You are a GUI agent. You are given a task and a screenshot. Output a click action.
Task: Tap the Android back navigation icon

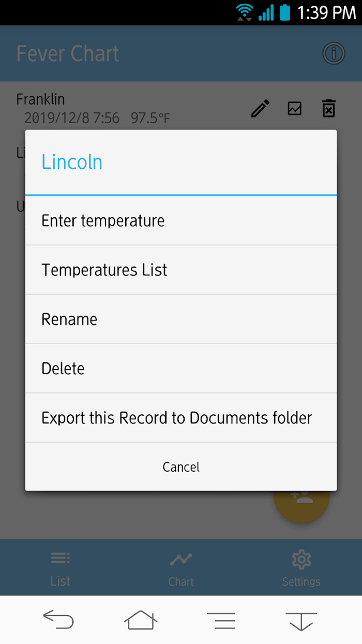tap(58, 620)
